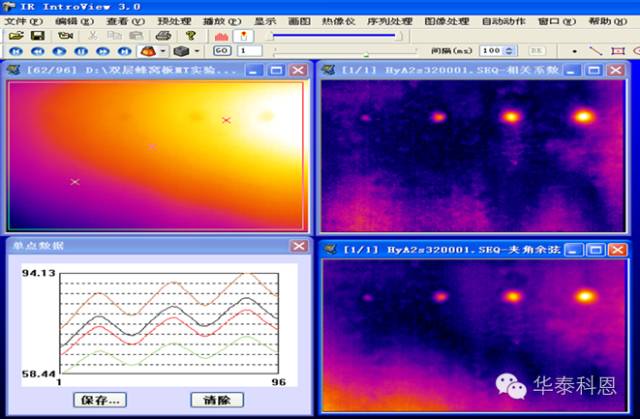Click the thermal camera icon in toolbar
This screenshot has height=419, width=640.
(x=64, y=35)
